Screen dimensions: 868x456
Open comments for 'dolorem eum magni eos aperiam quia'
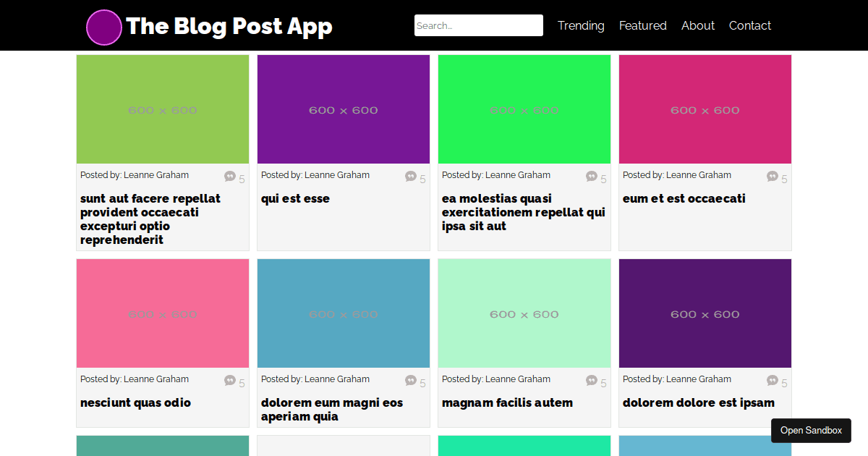410,381
